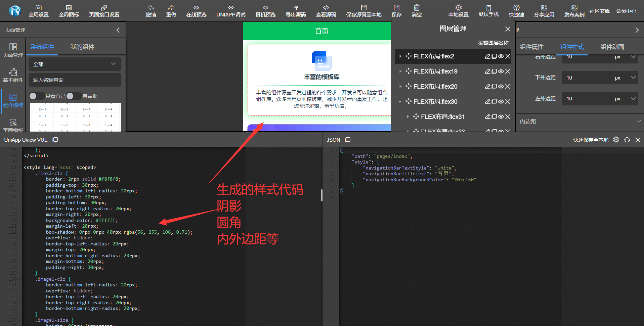
Task: Close the bottom code panel
Action: (638, 140)
